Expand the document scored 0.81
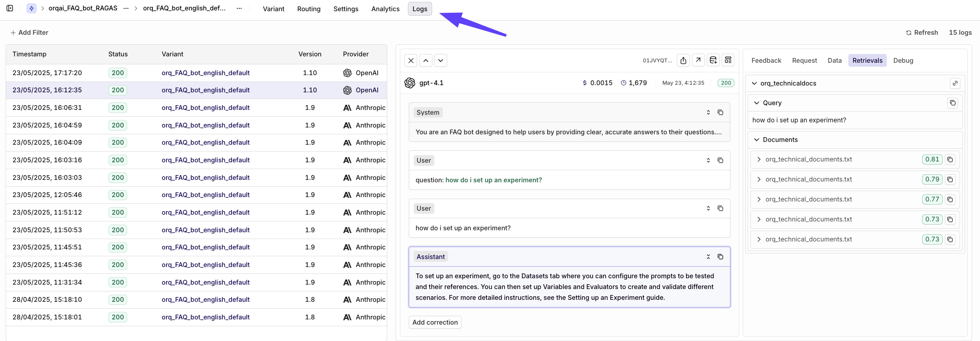Screen dimensions: 980x341 tap(759, 159)
